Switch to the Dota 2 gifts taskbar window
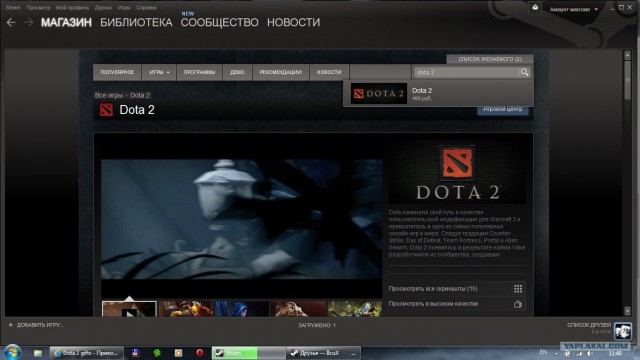Image resolution: width=640 pixels, height=360 pixels. (x=86, y=353)
